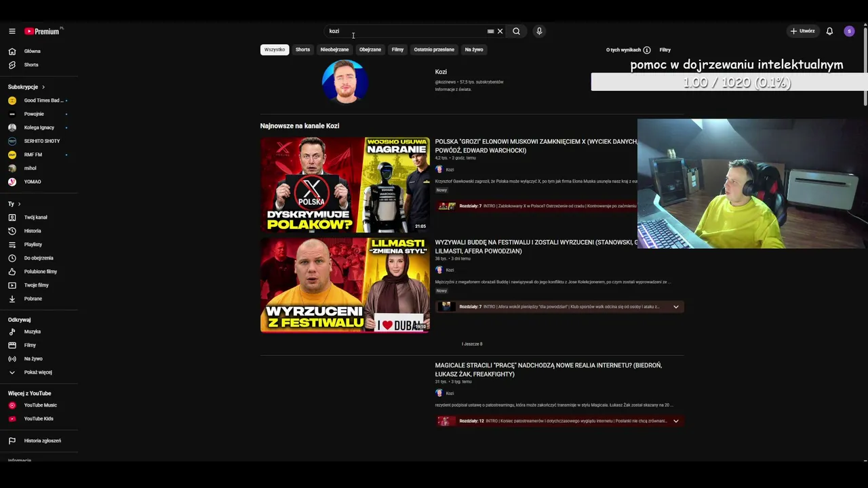This screenshot has width=868, height=488.
Task: Open the Good Times Bad subscription
Action: pos(39,100)
